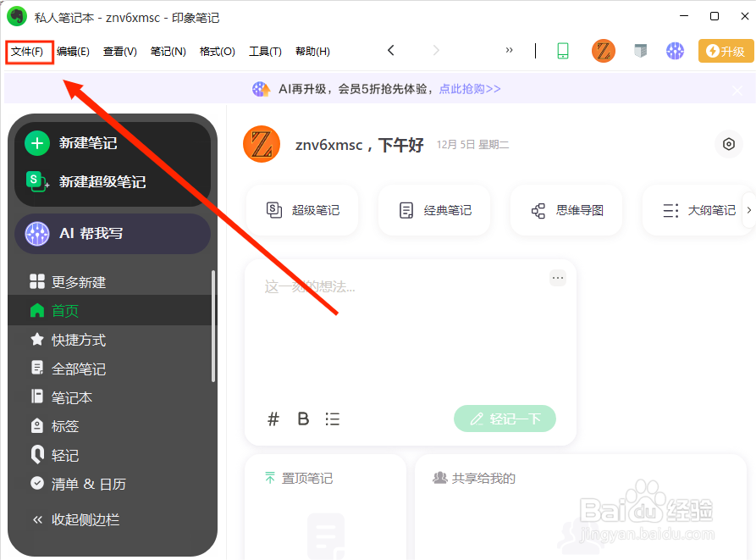Open the 笔记(N) menu
756x560 pixels.
tap(168, 51)
